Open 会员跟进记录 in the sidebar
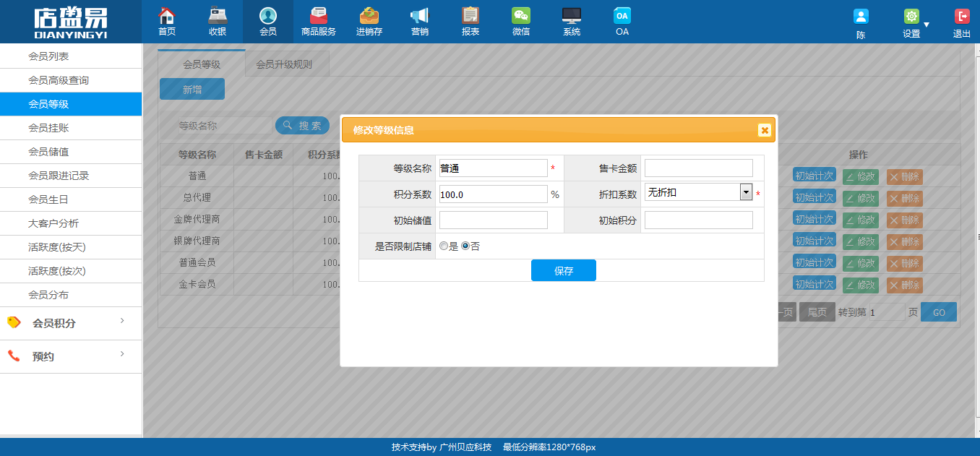The height and width of the screenshot is (456, 980). click(71, 176)
